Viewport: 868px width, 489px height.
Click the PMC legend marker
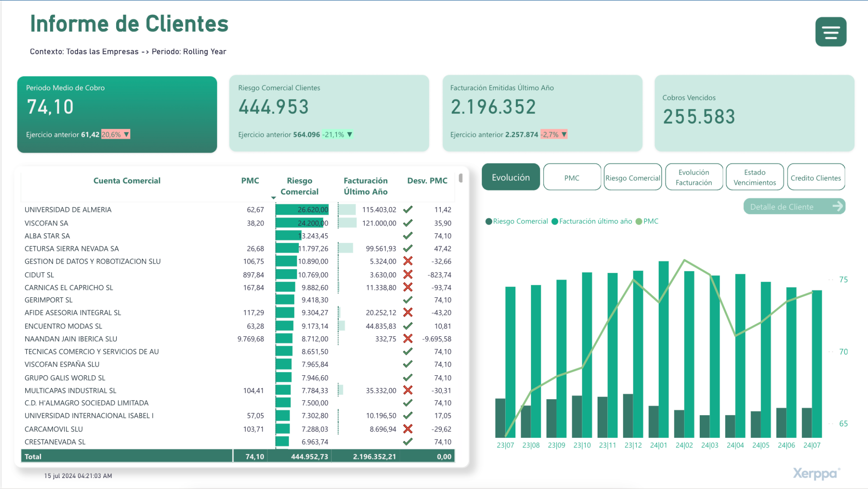[x=639, y=221]
